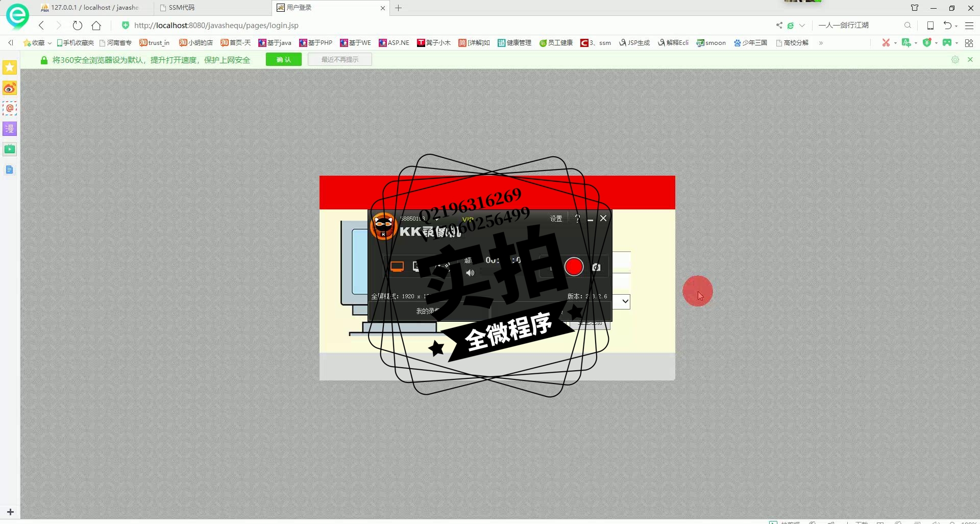Open the sidebar mail @ icon

pyautogui.click(x=10, y=108)
